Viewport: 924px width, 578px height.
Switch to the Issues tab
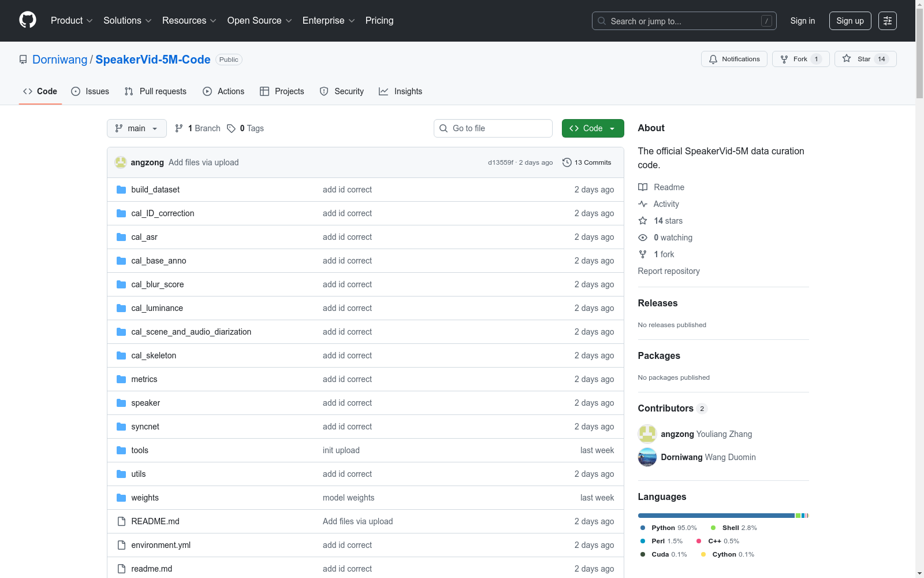pyautogui.click(x=90, y=91)
